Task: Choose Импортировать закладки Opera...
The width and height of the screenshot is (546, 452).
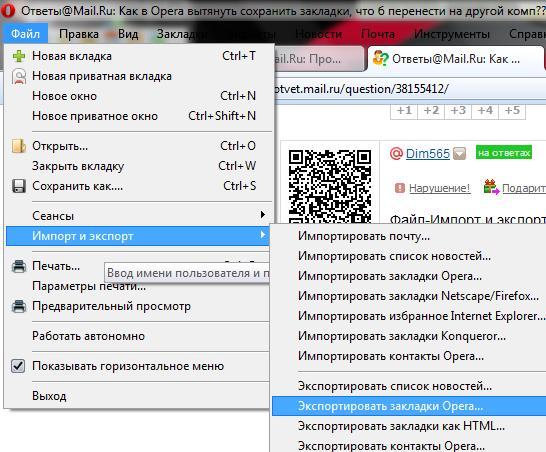Action: coord(409,276)
